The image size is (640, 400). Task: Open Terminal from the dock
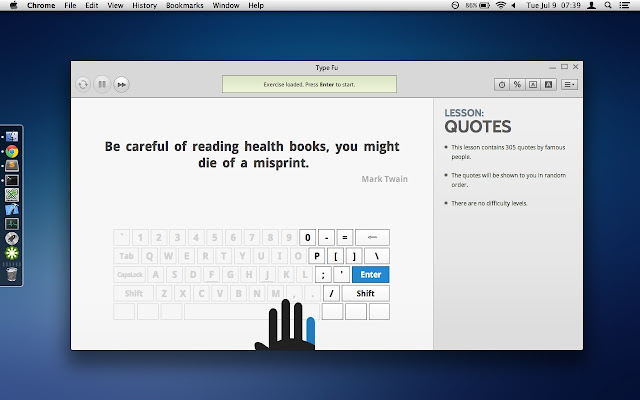tap(12, 180)
